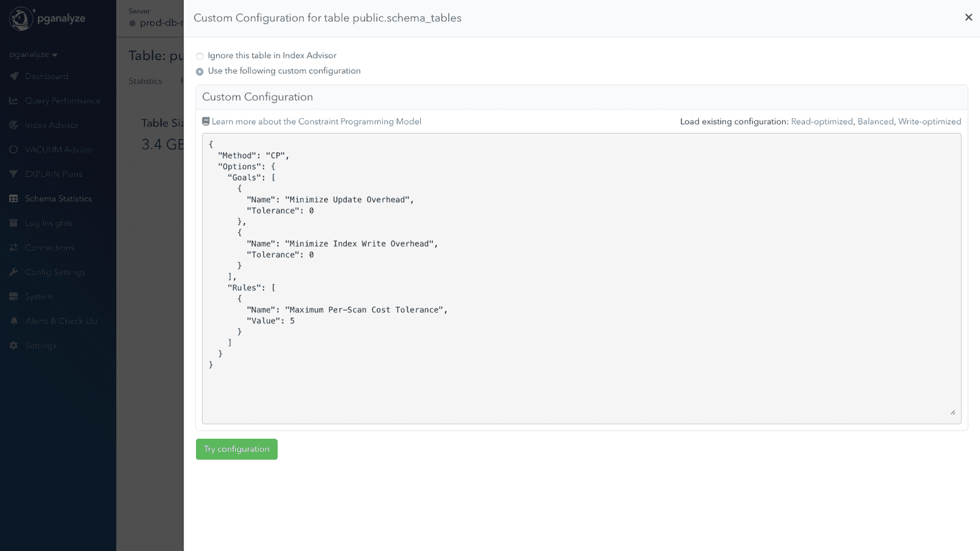
Task: Click the Try configuration button
Action: click(x=237, y=449)
